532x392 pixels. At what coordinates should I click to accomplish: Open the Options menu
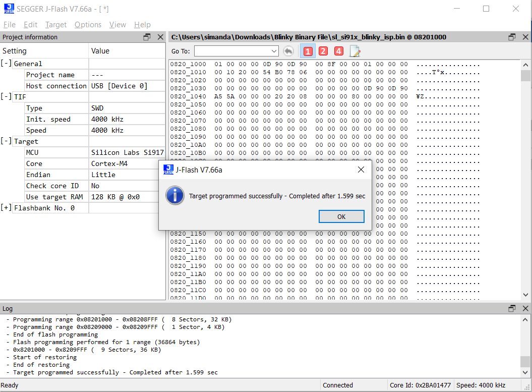point(88,25)
